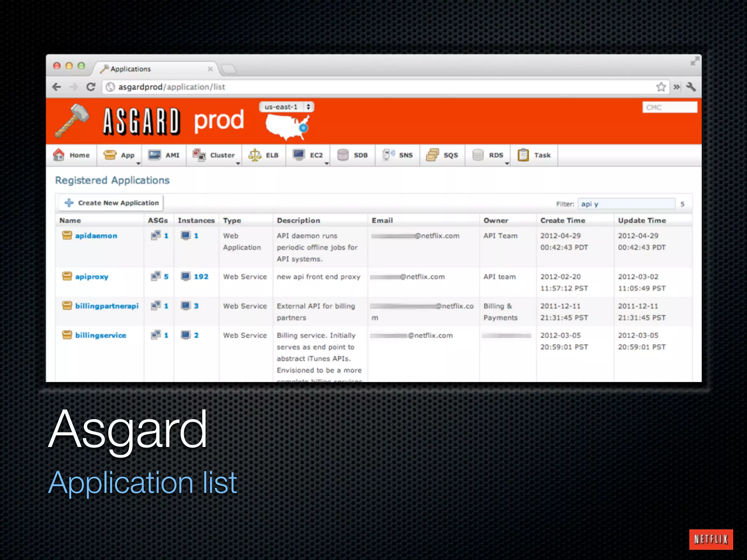The width and height of the screenshot is (747, 560).
Task: Expand the Cluster dropdown arrow
Action: (238, 164)
